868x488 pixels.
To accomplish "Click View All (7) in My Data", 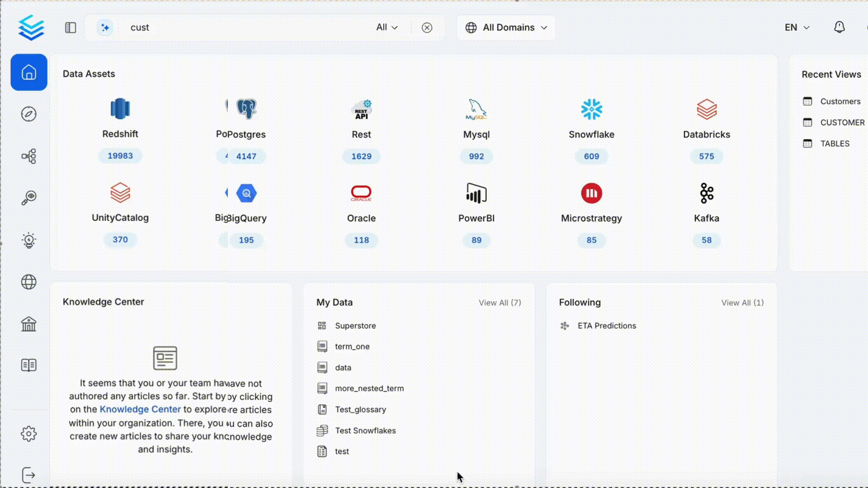I will pyautogui.click(x=500, y=303).
